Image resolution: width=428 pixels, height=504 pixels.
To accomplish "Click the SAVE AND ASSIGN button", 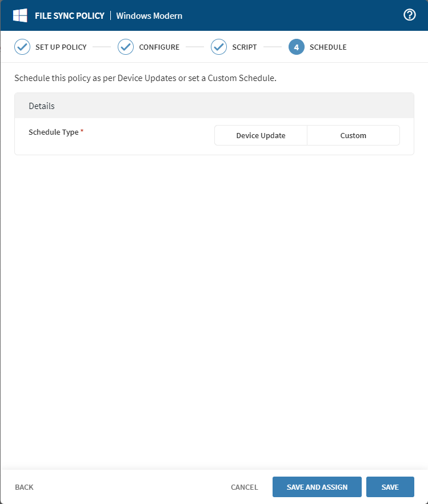I will coord(317,487).
